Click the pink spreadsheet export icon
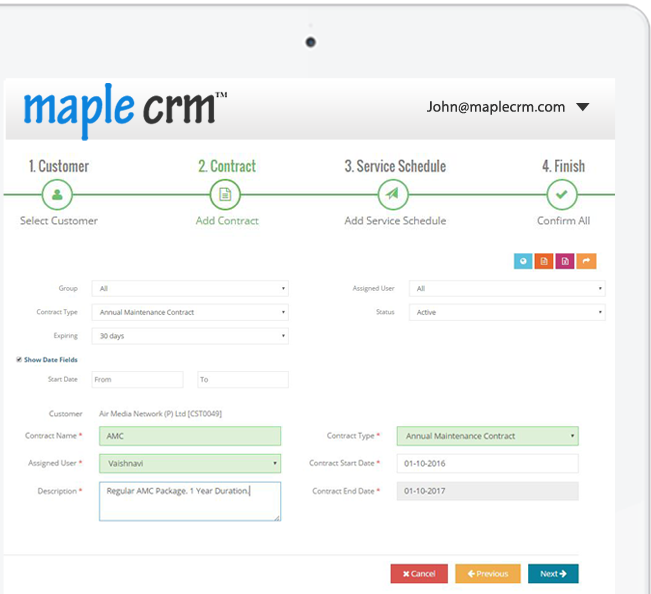 coord(565,261)
